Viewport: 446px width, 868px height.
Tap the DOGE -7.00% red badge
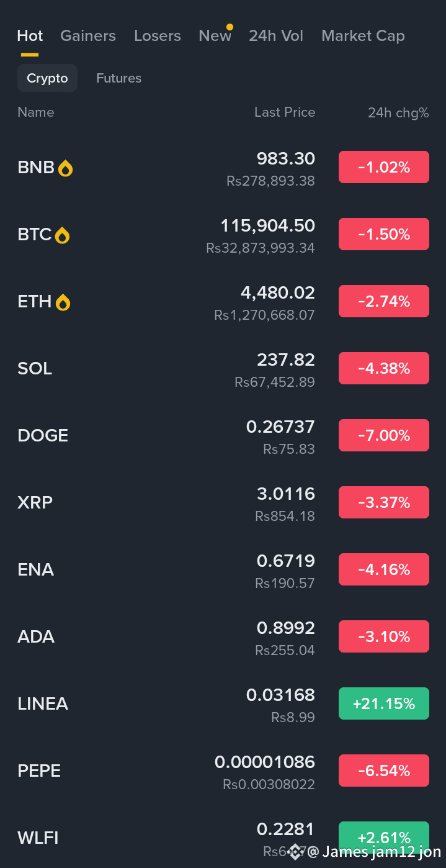(384, 435)
